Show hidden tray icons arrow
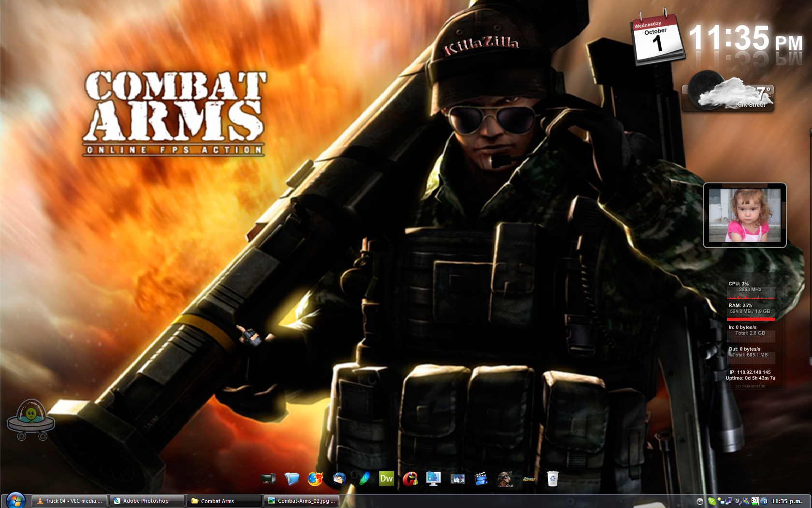Screen dimensions: 812x508 point(700,501)
